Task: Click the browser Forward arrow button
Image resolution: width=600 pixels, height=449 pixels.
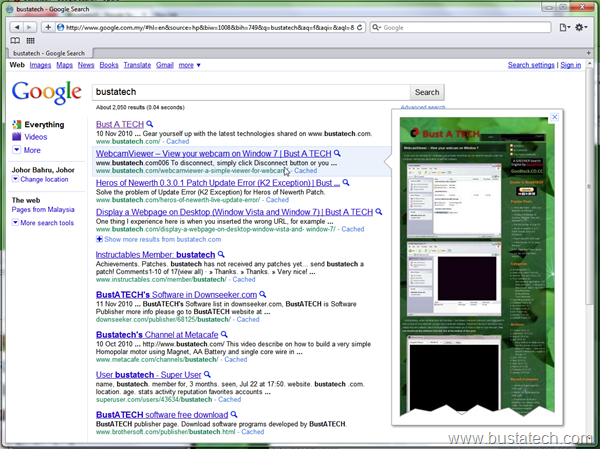Action: (x=29, y=27)
